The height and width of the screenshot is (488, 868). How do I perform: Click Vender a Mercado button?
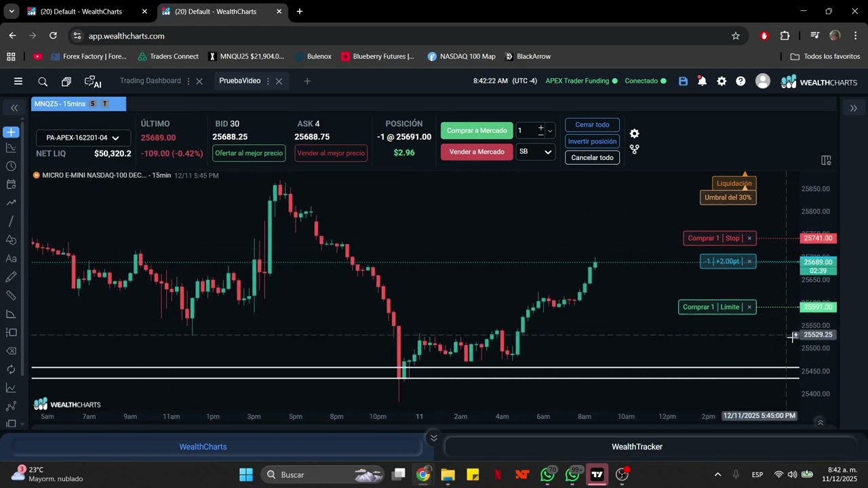(477, 152)
